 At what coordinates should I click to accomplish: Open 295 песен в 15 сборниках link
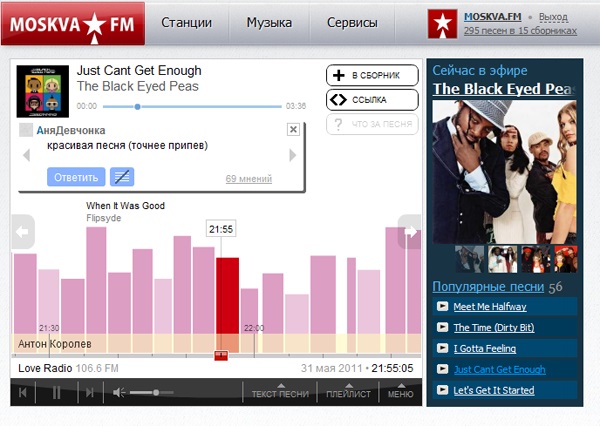coord(520,31)
